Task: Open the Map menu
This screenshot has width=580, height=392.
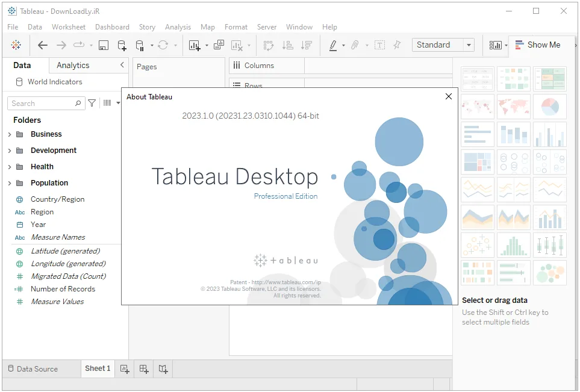Action: pyautogui.click(x=208, y=27)
